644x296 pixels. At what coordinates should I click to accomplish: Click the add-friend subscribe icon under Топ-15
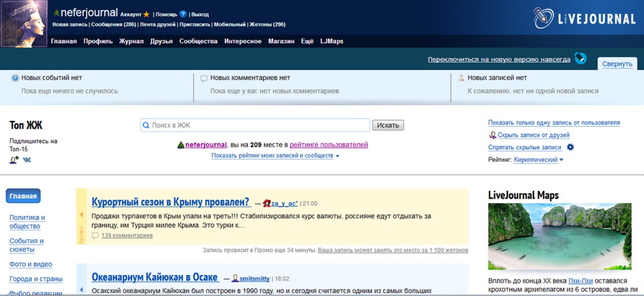click(14, 160)
